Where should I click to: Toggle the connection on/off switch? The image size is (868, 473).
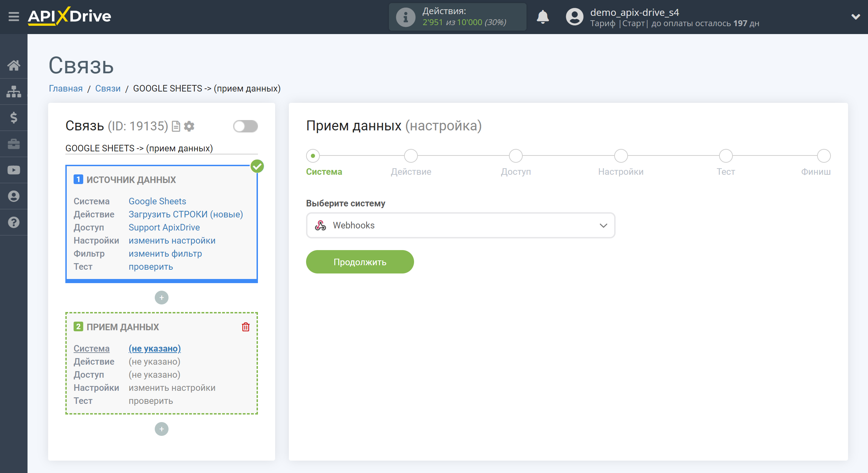pos(245,126)
